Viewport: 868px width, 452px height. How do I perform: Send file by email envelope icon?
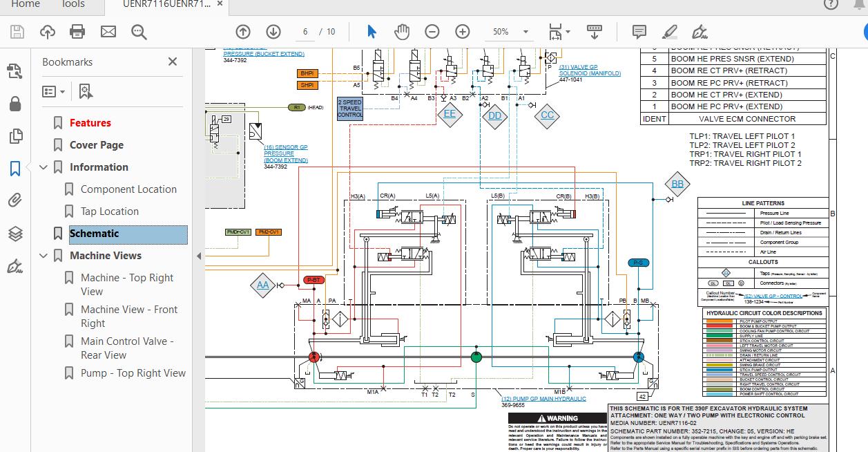point(108,32)
